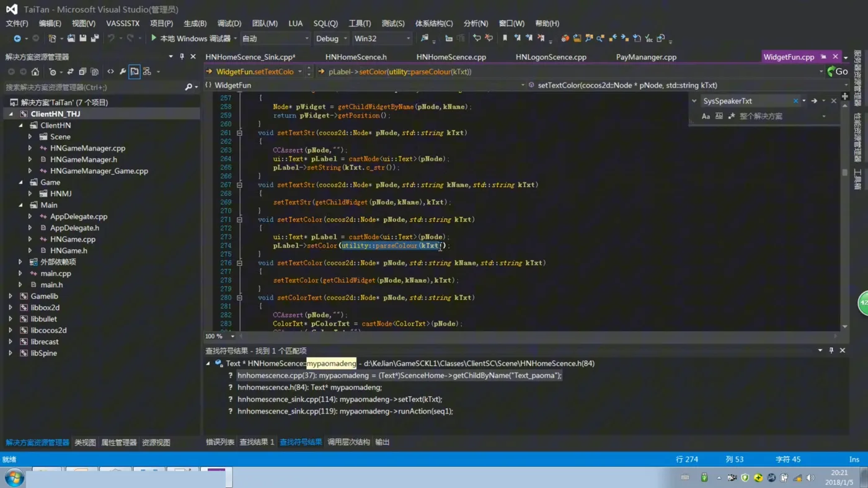Click the volume icon in system tray
The image size is (868, 488).
click(810, 477)
